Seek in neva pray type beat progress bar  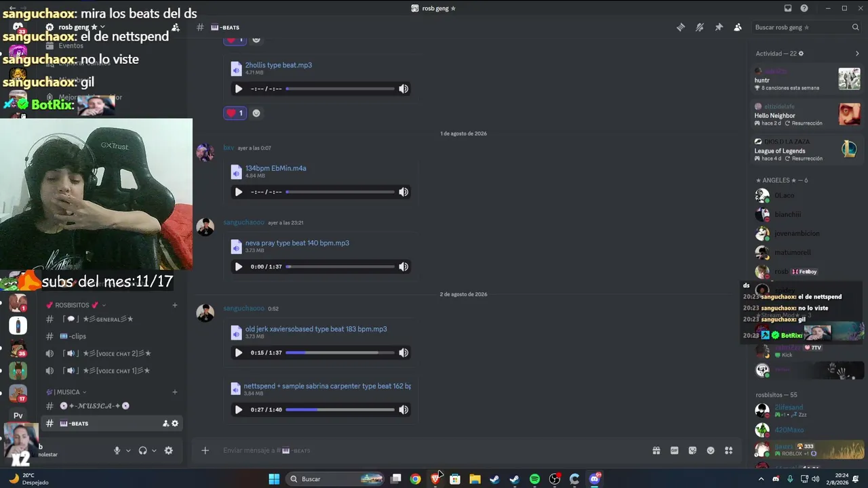coord(340,266)
